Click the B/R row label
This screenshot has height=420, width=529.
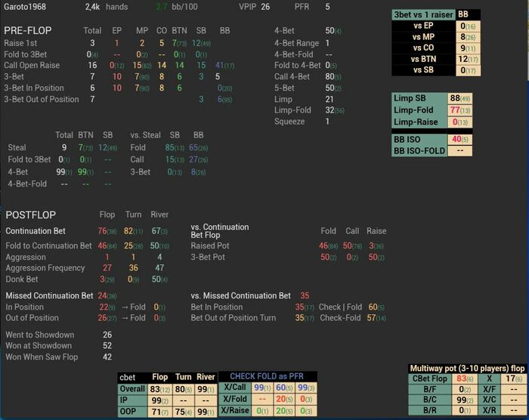tap(429, 410)
